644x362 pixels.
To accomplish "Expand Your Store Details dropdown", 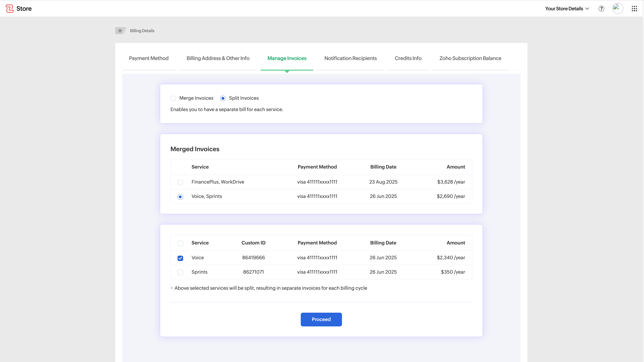I will click(x=567, y=9).
